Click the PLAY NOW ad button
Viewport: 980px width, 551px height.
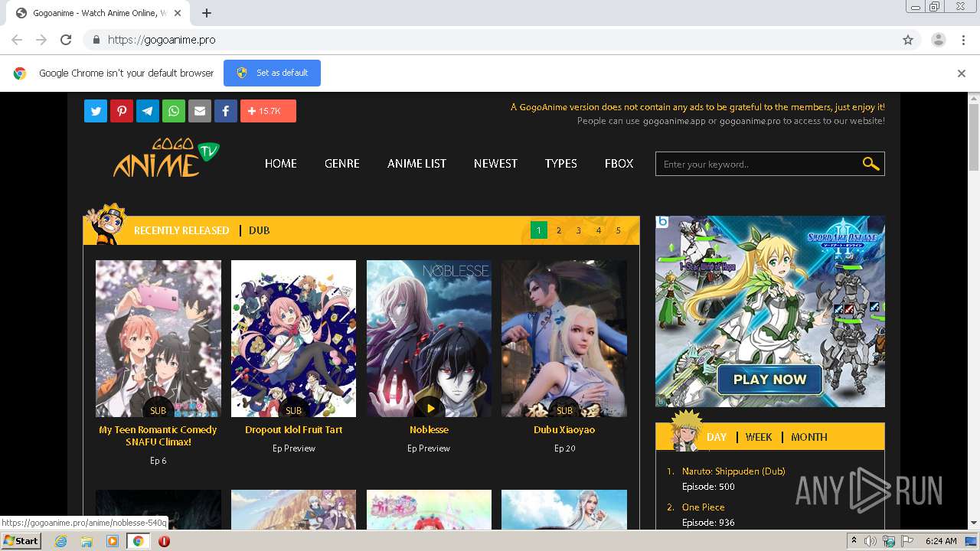(769, 380)
